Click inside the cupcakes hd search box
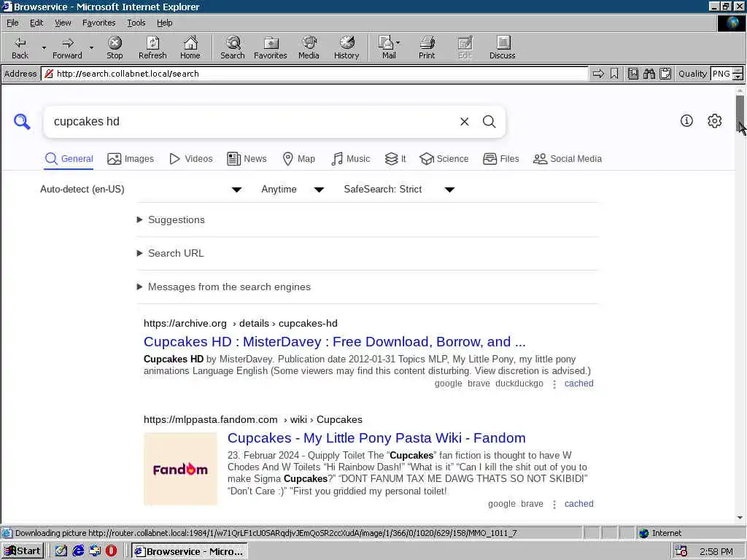Screen dimensions: 747x560 [252, 122]
